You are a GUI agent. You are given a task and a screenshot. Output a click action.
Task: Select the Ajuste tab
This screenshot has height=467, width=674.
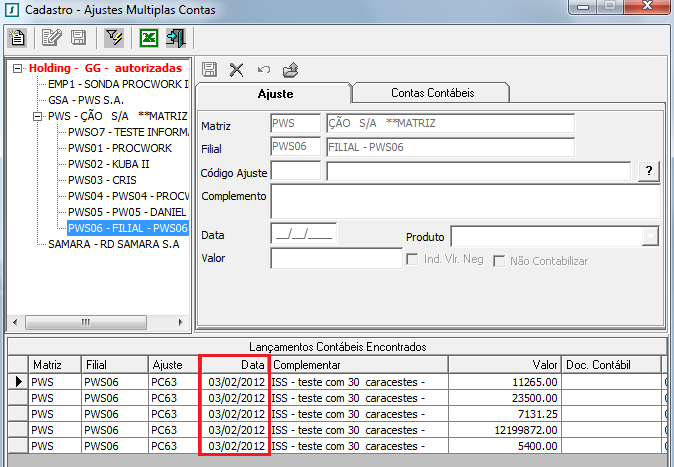(274, 93)
